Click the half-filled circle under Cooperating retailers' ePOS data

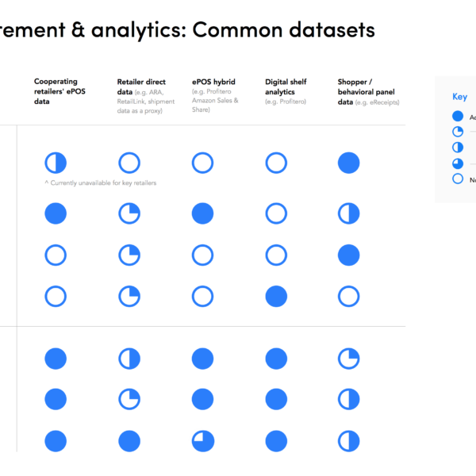(x=56, y=163)
